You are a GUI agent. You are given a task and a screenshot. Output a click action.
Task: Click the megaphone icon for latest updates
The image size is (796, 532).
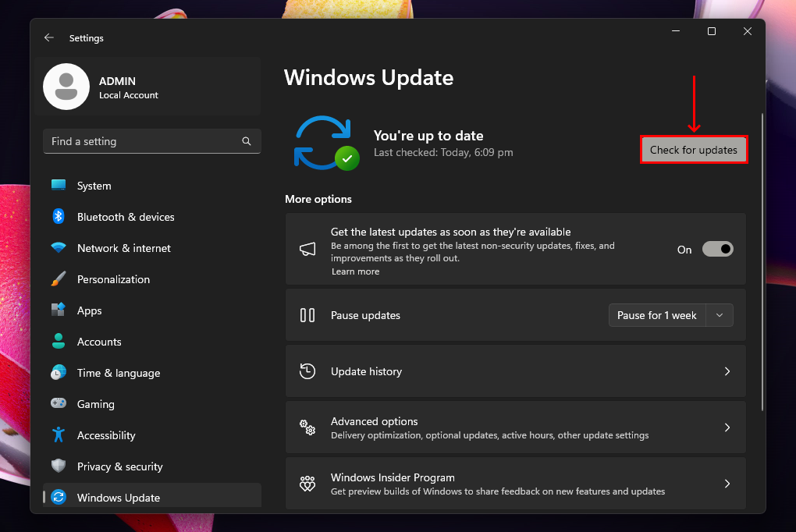[307, 249]
